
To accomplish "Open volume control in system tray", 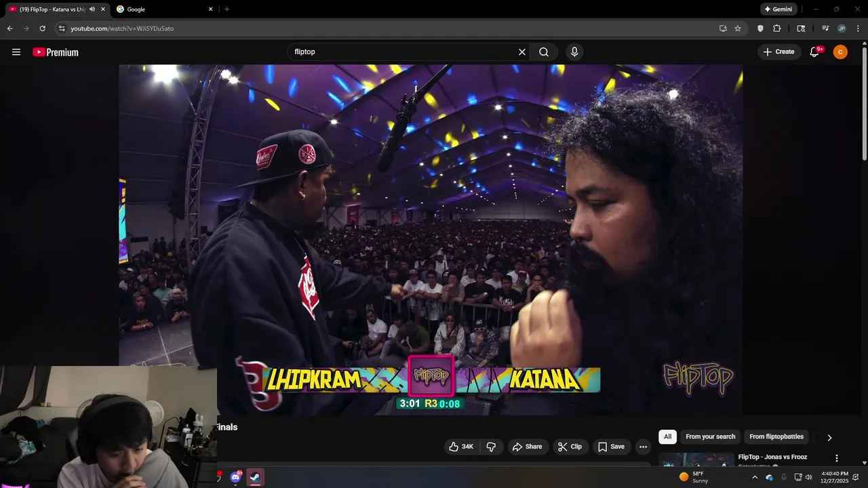I will 808,477.
